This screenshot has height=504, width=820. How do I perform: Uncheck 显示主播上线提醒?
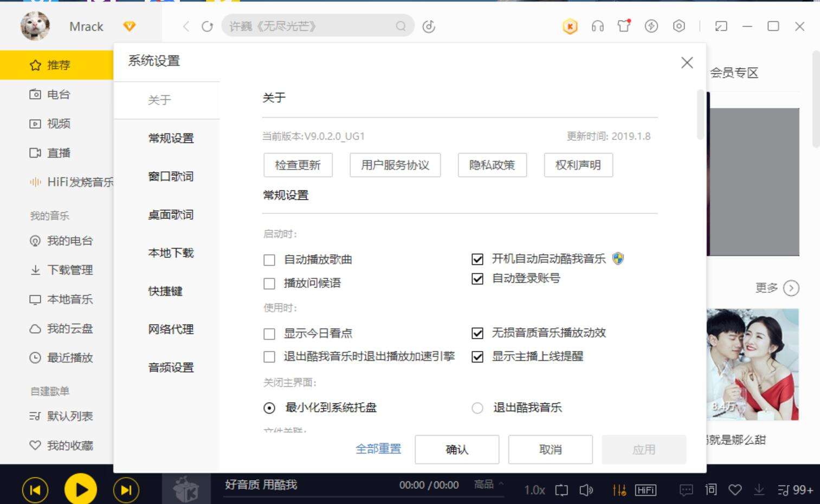pyautogui.click(x=477, y=357)
